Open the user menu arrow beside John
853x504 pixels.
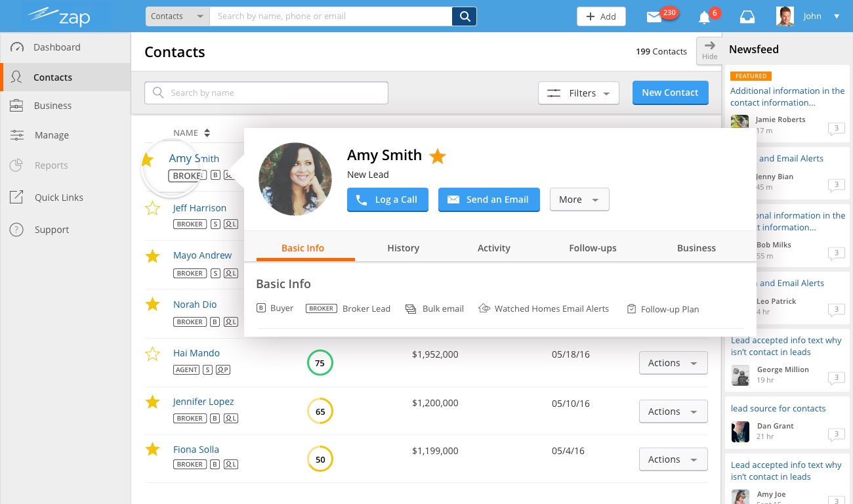[837, 16]
